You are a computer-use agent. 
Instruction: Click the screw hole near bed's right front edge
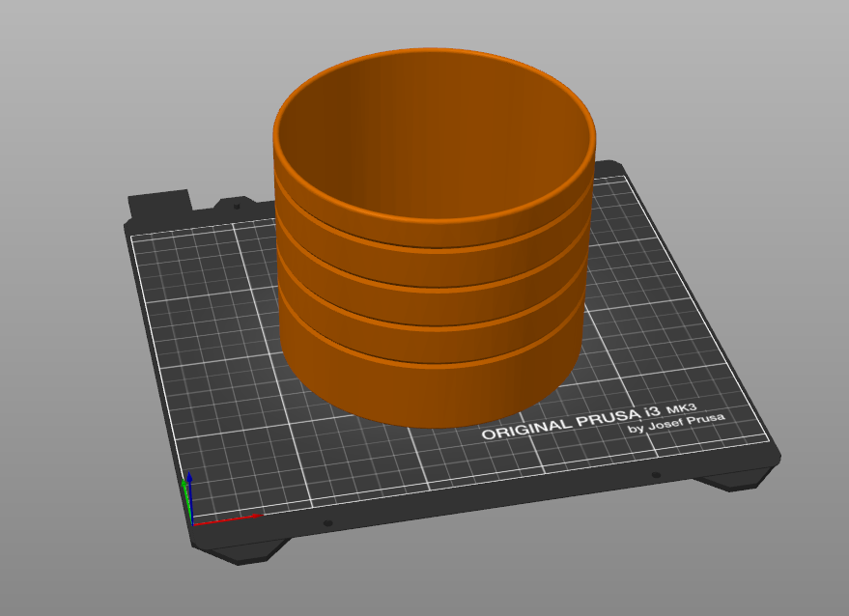(656, 475)
